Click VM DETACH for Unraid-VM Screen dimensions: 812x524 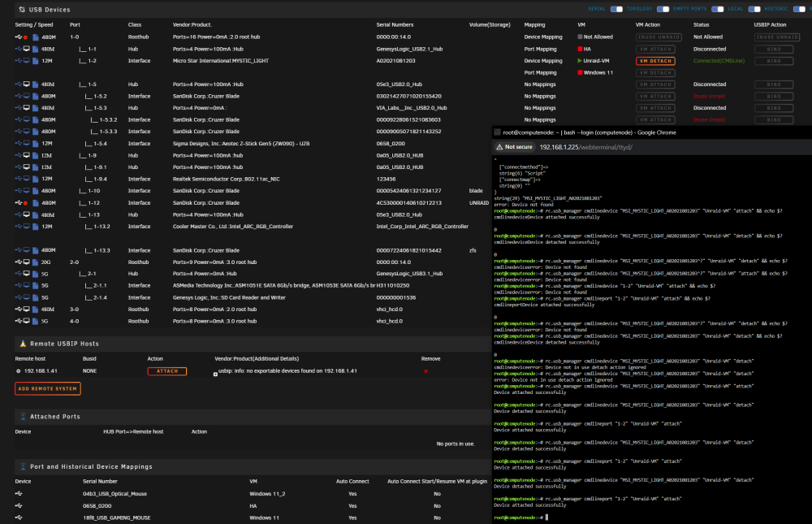coord(655,61)
